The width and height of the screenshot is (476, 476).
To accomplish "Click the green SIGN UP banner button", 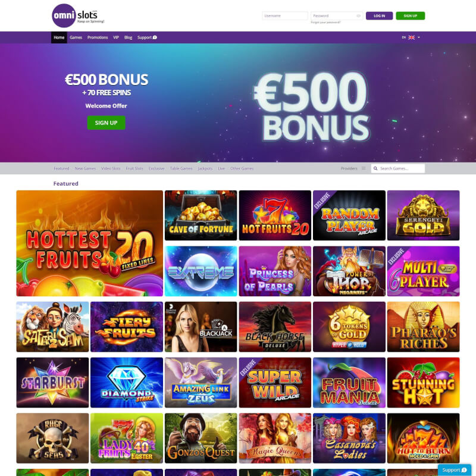I will [x=106, y=123].
